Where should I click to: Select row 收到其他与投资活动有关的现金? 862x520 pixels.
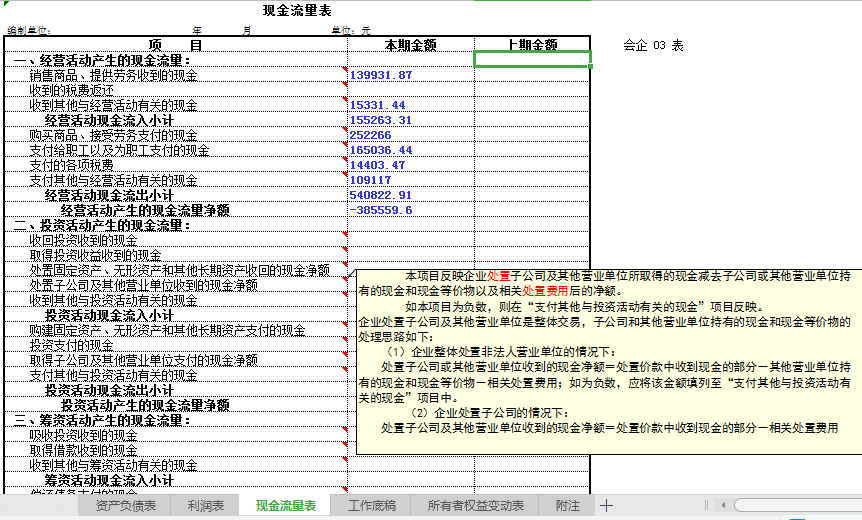pyautogui.click(x=176, y=300)
